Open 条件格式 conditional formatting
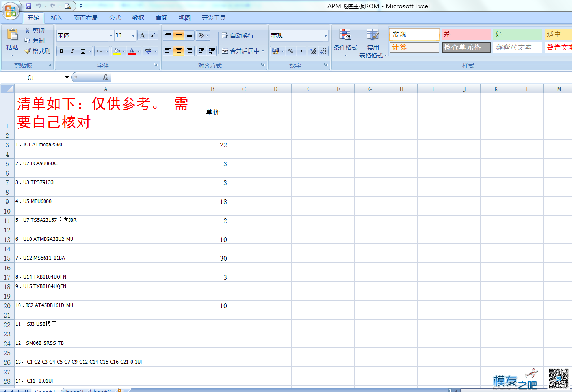 click(345, 42)
